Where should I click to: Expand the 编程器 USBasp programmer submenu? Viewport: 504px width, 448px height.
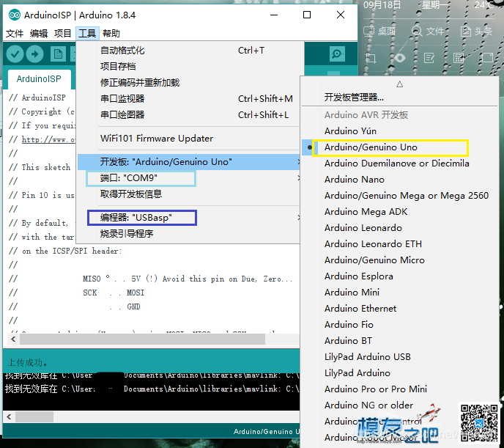coord(189,218)
